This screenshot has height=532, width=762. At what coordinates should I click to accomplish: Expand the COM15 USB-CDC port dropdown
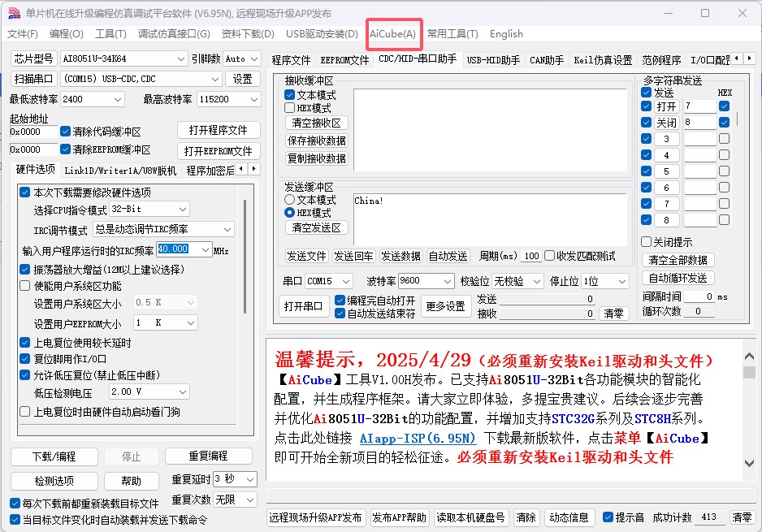coord(141,79)
